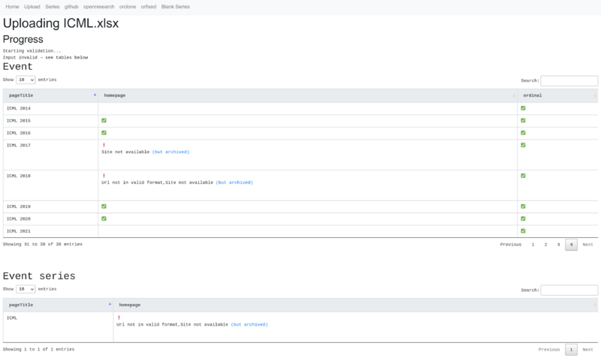Open archived link in ICML series row
This screenshot has width=601, height=364.
coord(249,324)
